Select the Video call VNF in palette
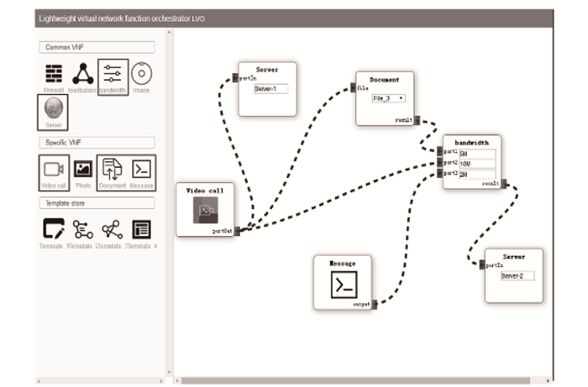This screenshot has height=387, width=588. click(54, 170)
